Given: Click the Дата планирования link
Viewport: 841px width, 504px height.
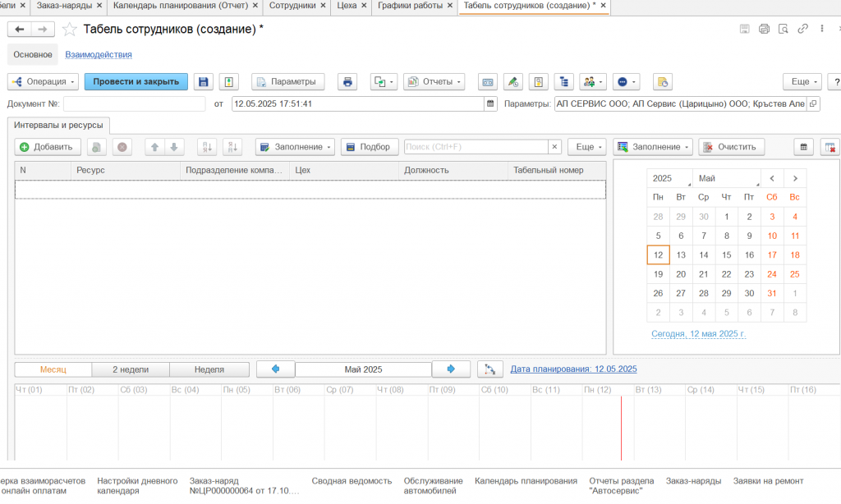Looking at the screenshot, I should click(x=573, y=369).
